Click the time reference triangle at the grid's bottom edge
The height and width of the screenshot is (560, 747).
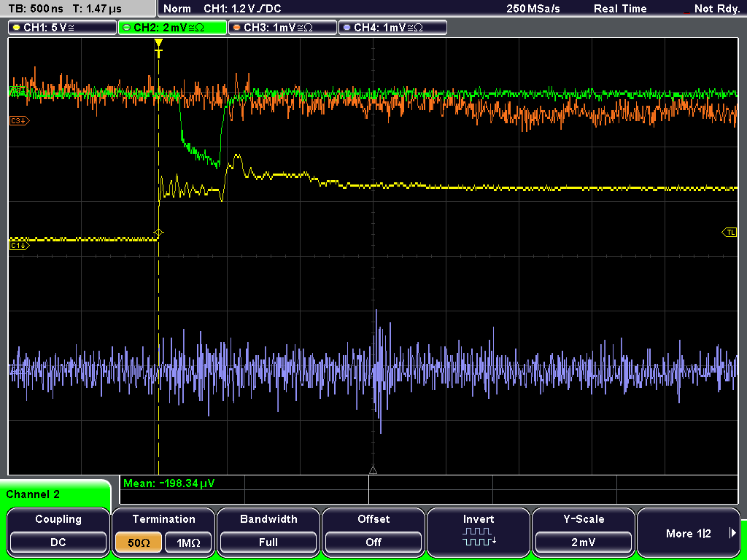[x=373, y=470]
